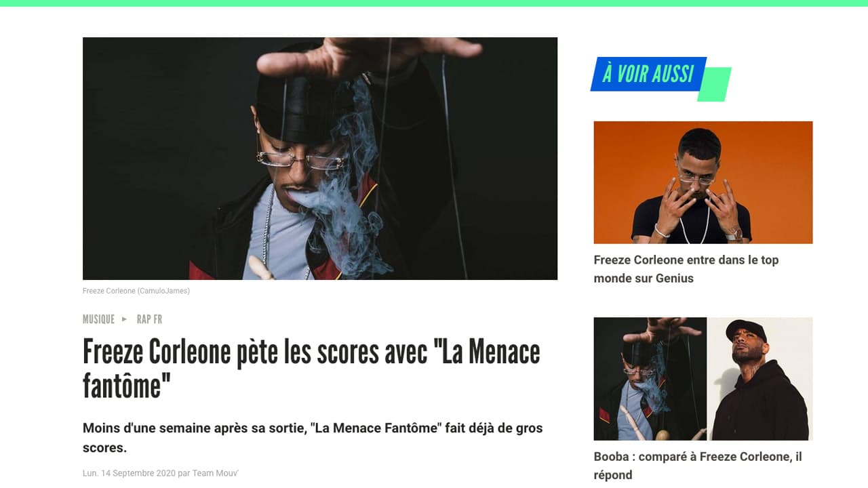The image size is (868, 488).
Task: Click the À VOIR AUSSI section banner
Action: click(649, 74)
